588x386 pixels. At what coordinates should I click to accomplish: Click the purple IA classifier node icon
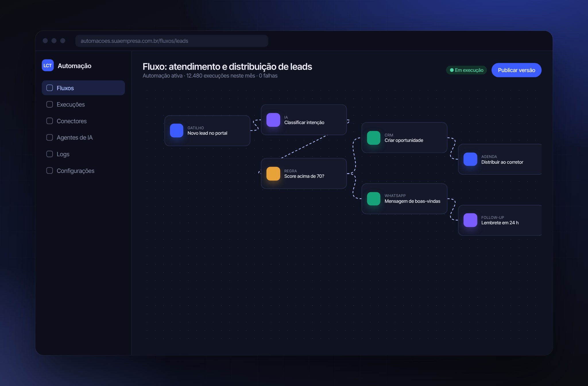pyautogui.click(x=273, y=120)
